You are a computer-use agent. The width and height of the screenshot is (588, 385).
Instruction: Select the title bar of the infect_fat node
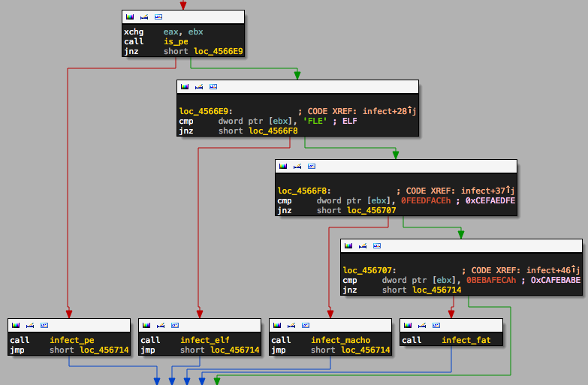point(451,326)
